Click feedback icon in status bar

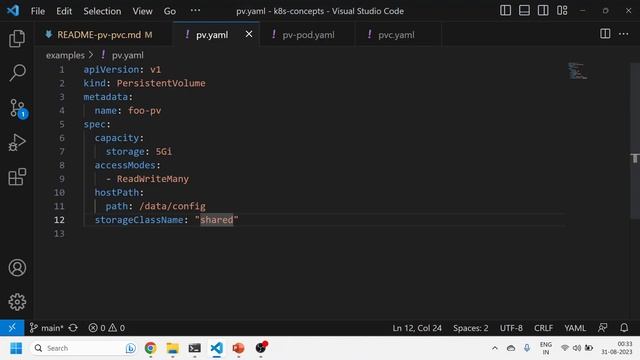pos(602,327)
